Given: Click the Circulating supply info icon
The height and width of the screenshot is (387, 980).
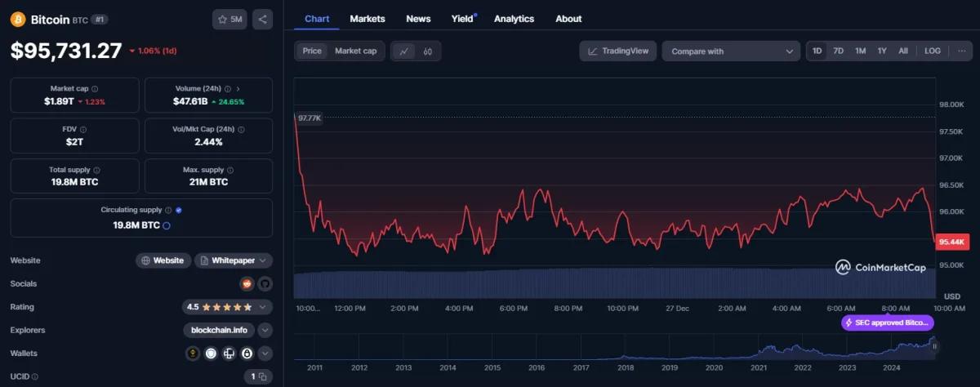Looking at the screenshot, I should 168,210.
